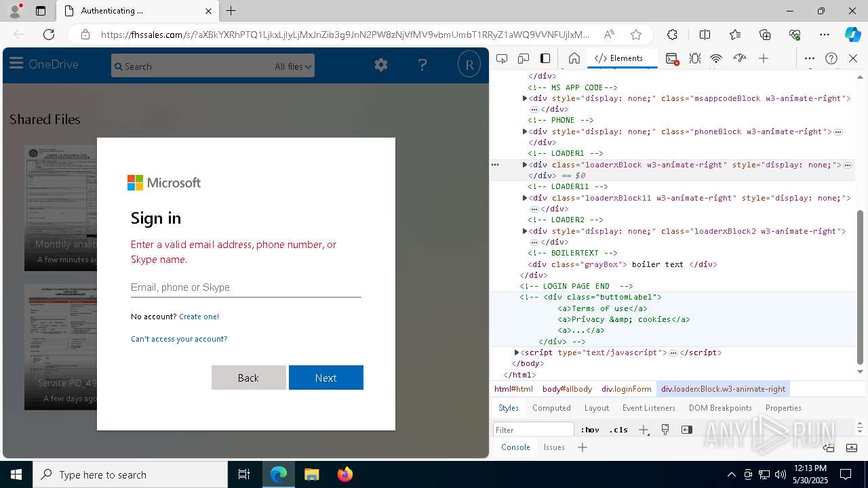Toggle computed styles sidebar icon
Viewport: 868px width, 488px height.
[x=687, y=430]
